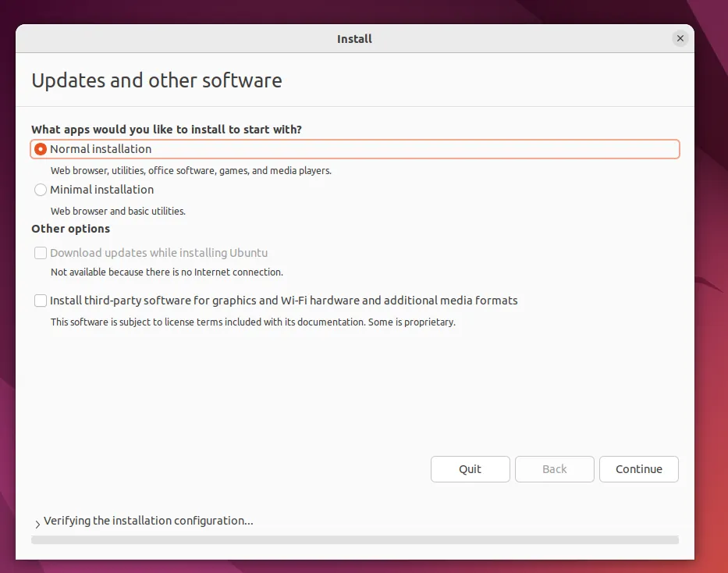Click the 'Install' window title
This screenshot has width=728, height=573.
[x=354, y=38]
